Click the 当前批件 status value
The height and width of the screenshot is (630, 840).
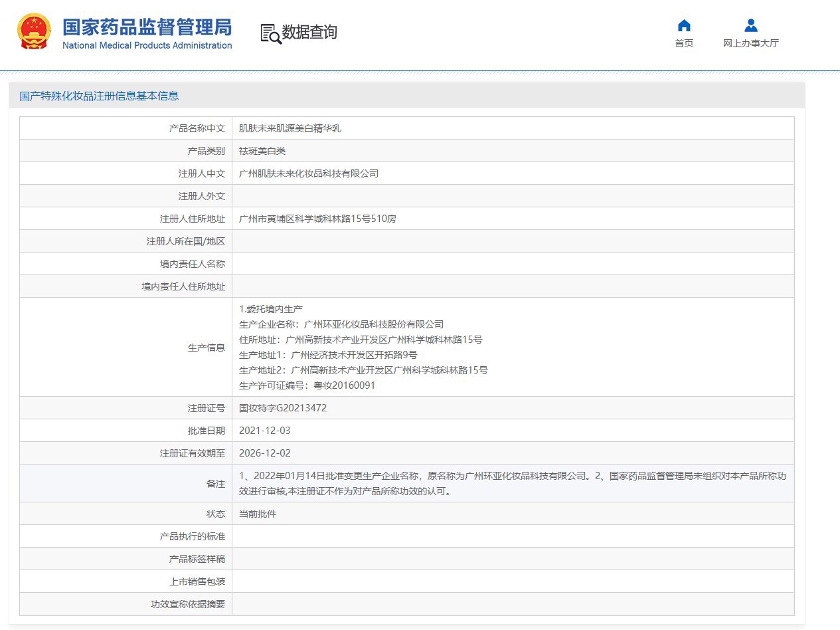[258, 514]
